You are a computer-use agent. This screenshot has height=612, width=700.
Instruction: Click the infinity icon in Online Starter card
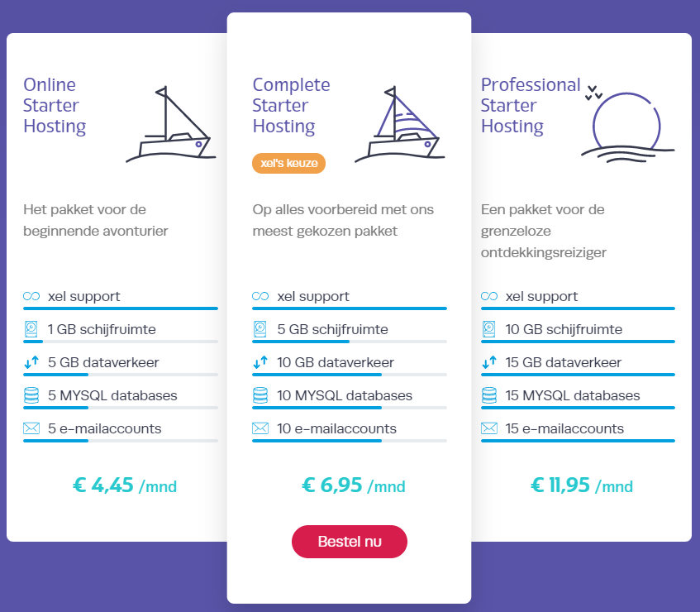(31, 296)
